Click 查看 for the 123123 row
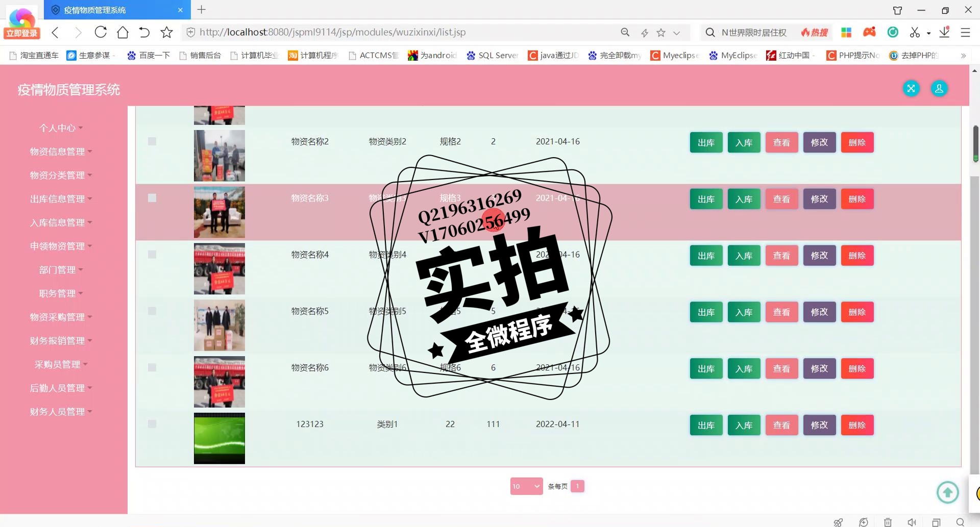 [x=781, y=425]
